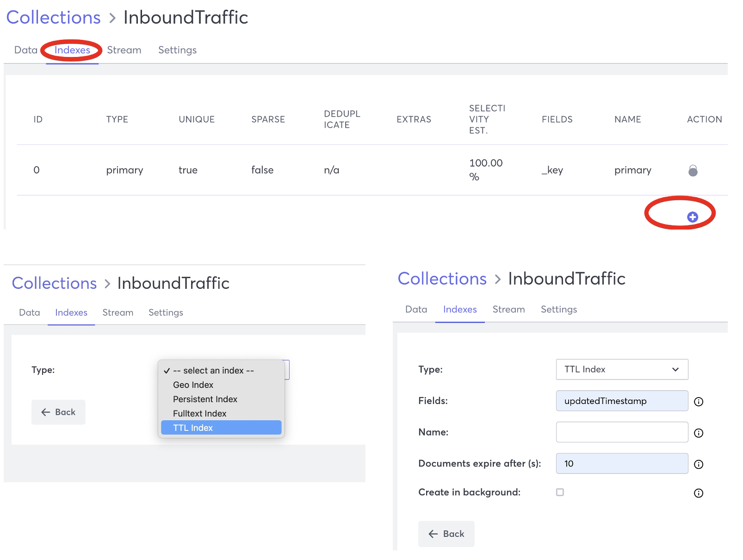Screen dimensions: 743x560
Task: Open the Data tab in the index table view
Action: pos(26,50)
